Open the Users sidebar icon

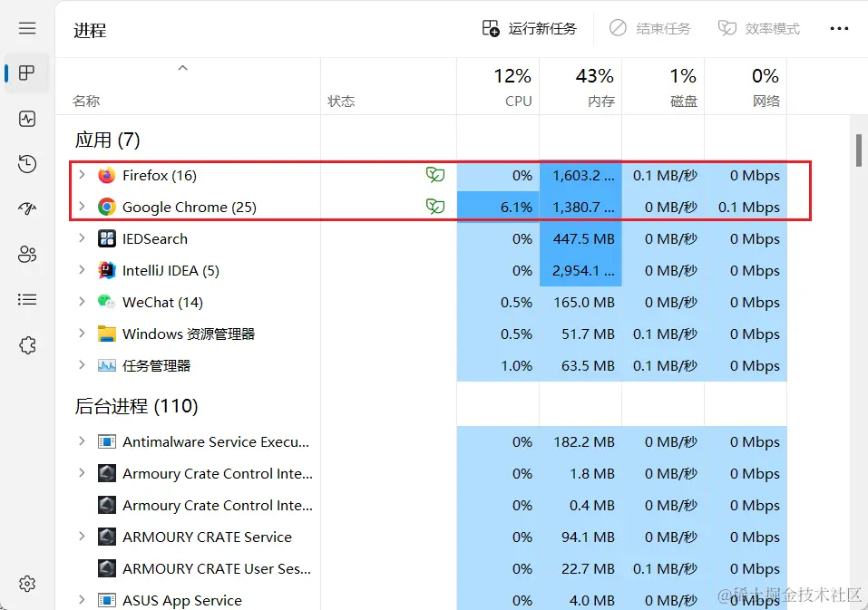pos(27,254)
